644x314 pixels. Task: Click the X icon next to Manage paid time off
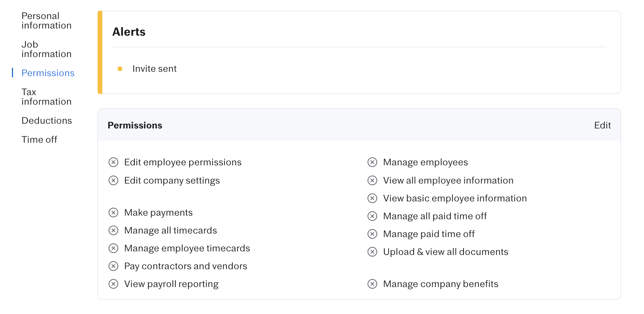tap(372, 234)
